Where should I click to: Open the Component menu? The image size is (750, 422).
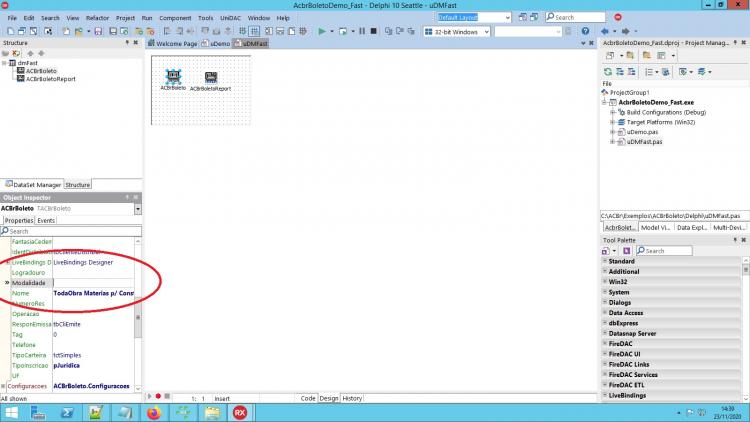click(x=175, y=18)
